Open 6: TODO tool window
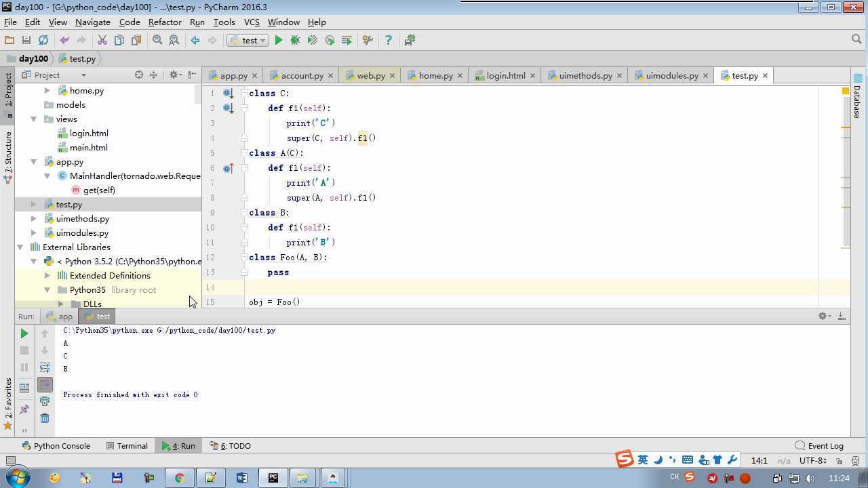The width and height of the screenshot is (868, 488). [x=230, y=446]
